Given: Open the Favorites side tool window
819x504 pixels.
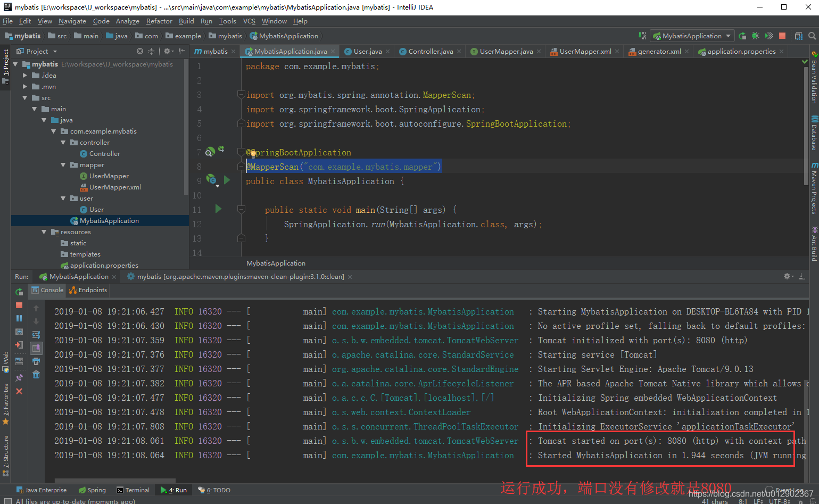Looking at the screenshot, I should (x=6, y=404).
